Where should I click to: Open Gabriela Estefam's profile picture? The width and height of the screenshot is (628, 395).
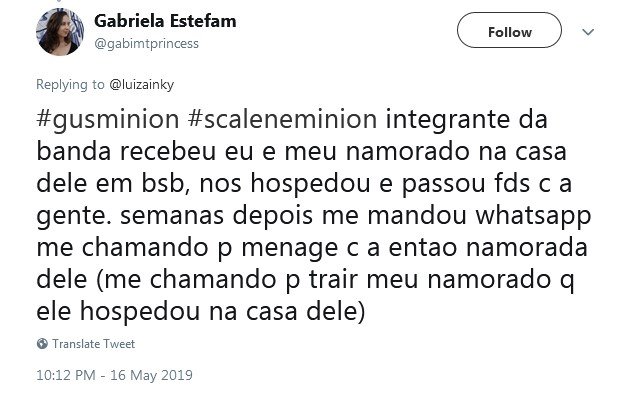[60, 32]
